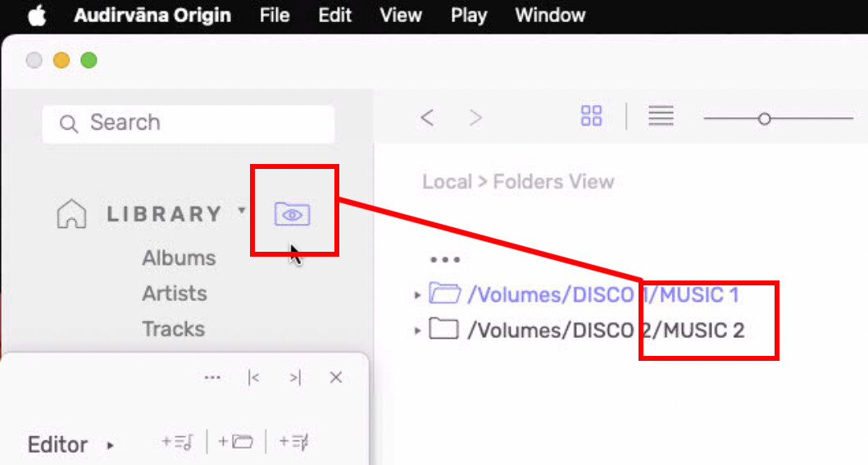The width and height of the screenshot is (868, 465).
Task: Open the LIBRARY dropdown arrow
Action: [x=242, y=210]
